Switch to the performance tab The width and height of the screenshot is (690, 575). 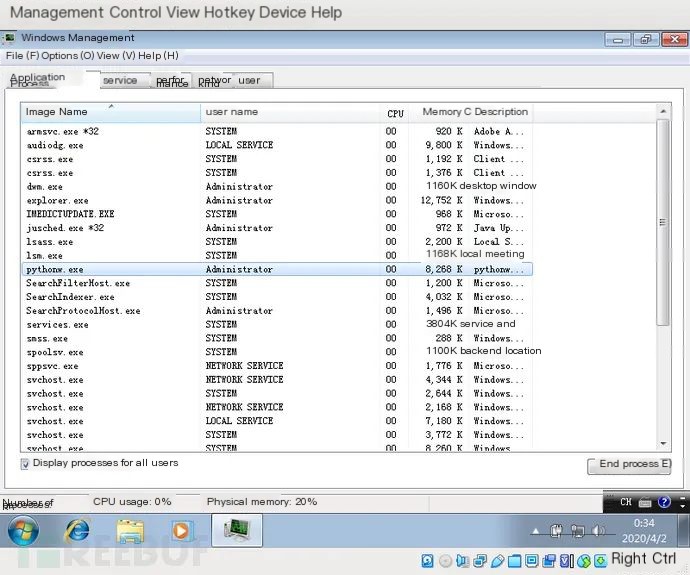pyautogui.click(x=172, y=81)
